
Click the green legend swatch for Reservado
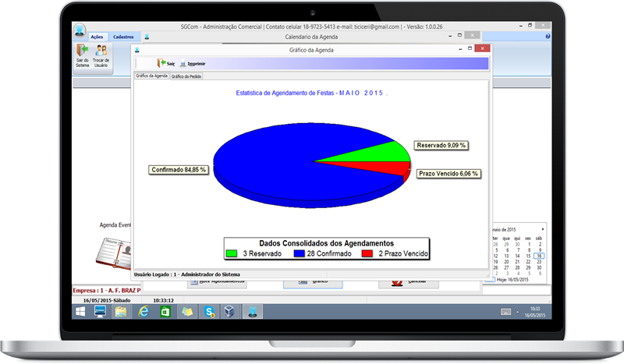(231, 253)
